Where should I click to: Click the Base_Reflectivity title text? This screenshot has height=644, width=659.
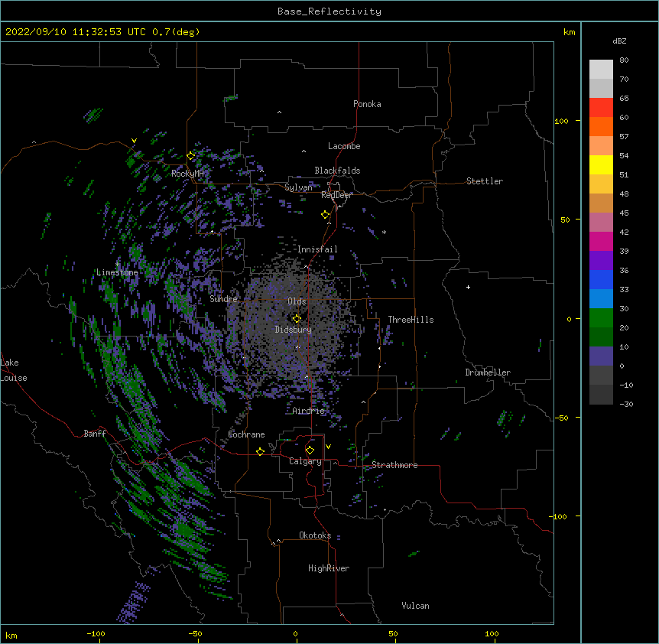pyautogui.click(x=329, y=11)
